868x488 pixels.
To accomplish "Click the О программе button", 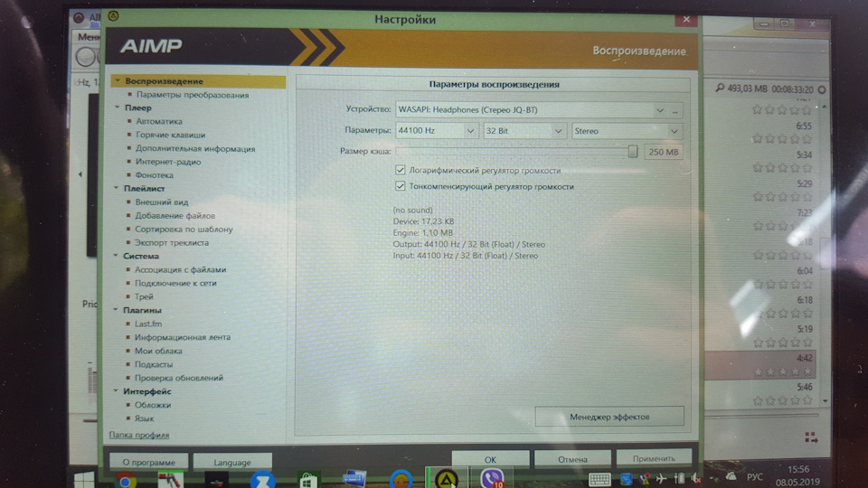I will (x=148, y=462).
